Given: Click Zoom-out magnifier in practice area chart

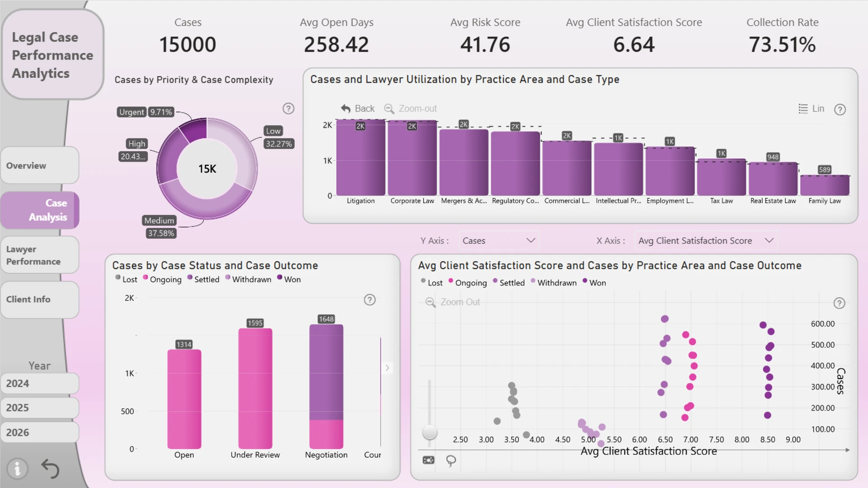Looking at the screenshot, I should click(389, 108).
